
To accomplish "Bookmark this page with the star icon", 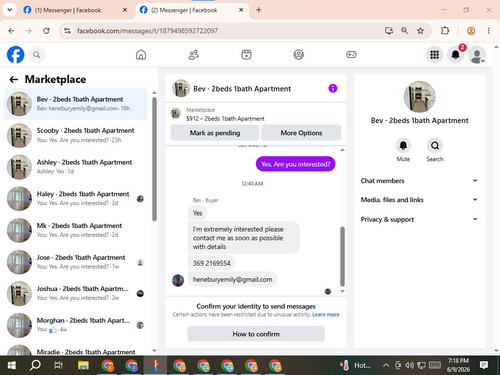I will pyautogui.click(x=420, y=31).
